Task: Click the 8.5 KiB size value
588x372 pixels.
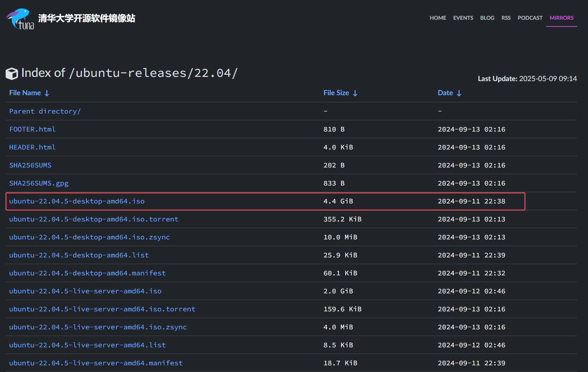Action: coord(338,345)
